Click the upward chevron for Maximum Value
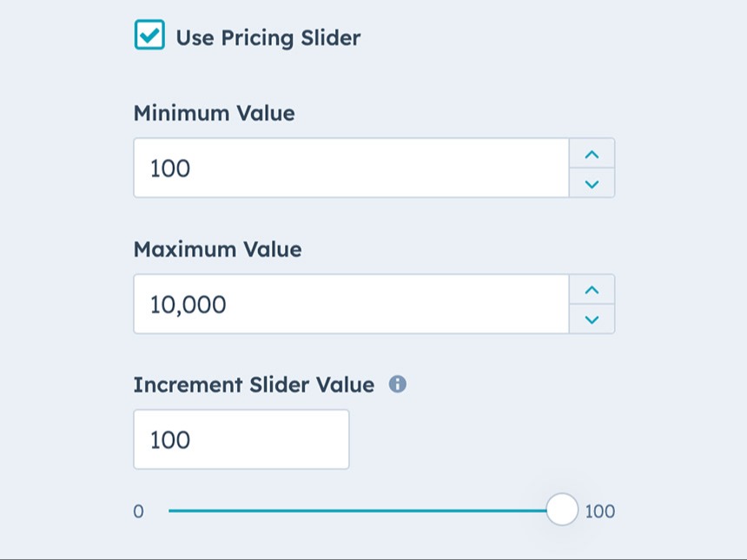This screenshot has width=747, height=560. point(592,290)
